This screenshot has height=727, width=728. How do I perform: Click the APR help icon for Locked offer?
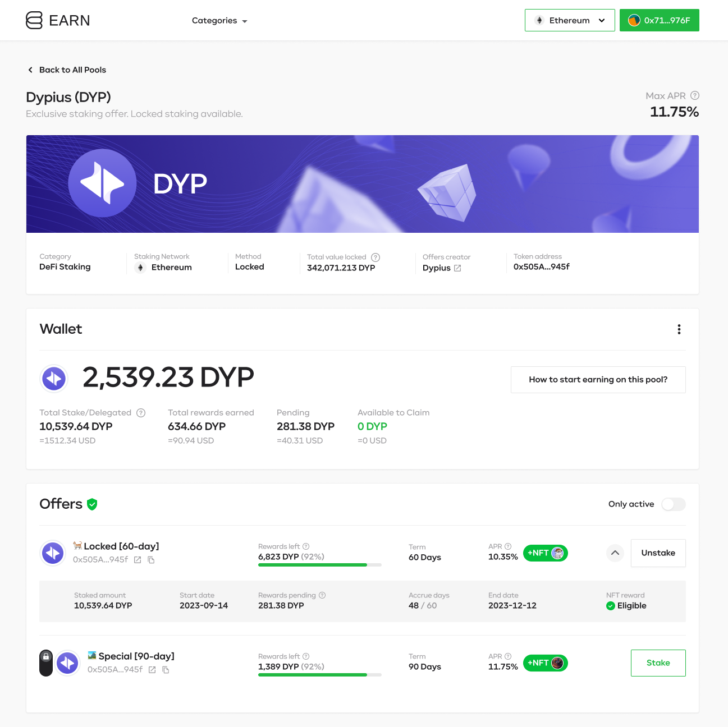(508, 546)
